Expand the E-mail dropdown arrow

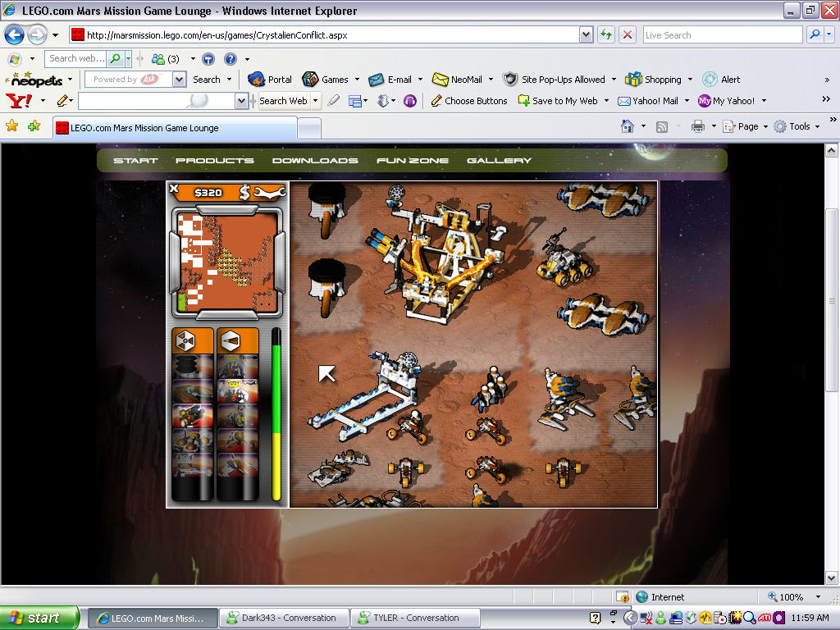click(420, 80)
